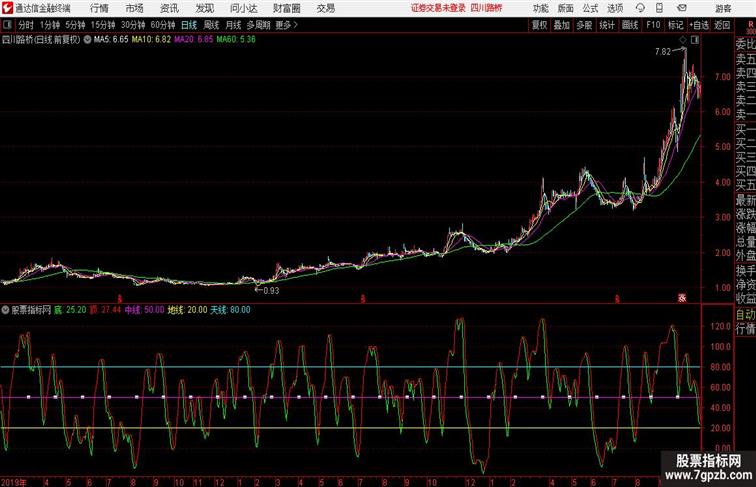Switch to 1分钟 period tab
This screenshot has width=756, height=487.
pyautogui.click(x=50, y=25)
